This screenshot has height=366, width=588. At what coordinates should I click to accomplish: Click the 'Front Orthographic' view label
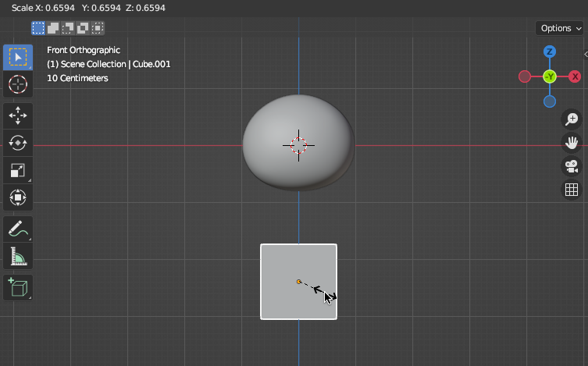click(84, 50)
